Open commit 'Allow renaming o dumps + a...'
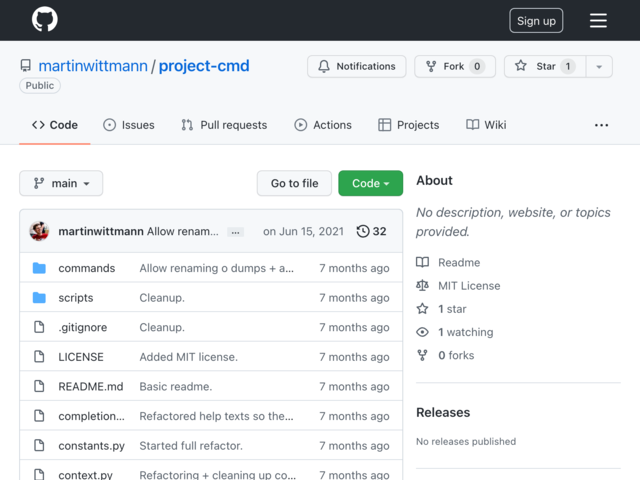Image resolution: width=640 pixels, height=480 pixels. tap(216, 268)
